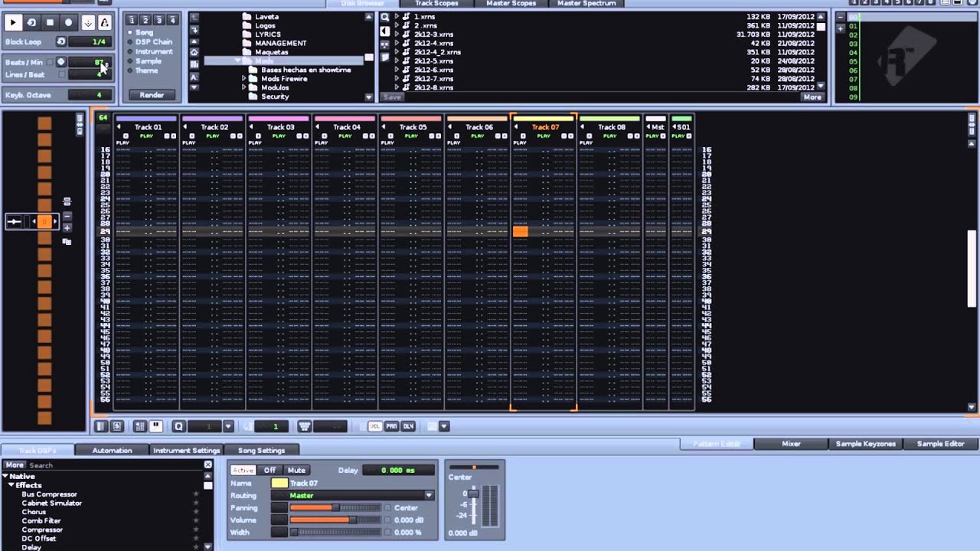
Task: Click the orange cursor cell in Track 07
Action: pyautogui.click(x=521, y=231)
